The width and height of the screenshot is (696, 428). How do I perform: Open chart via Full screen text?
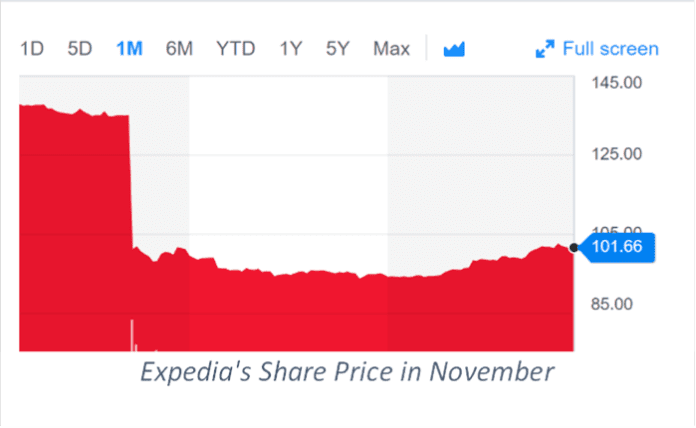[610, 49]
